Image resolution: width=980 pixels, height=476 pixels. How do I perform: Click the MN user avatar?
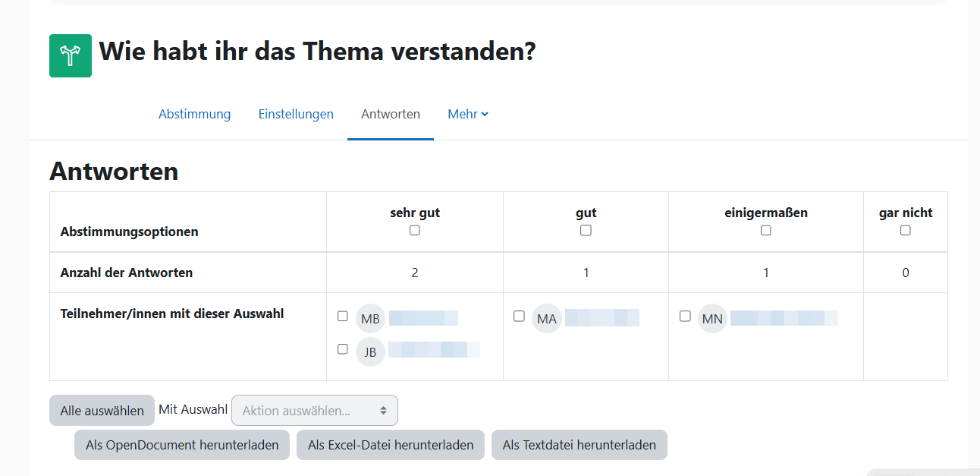(712, 319)
